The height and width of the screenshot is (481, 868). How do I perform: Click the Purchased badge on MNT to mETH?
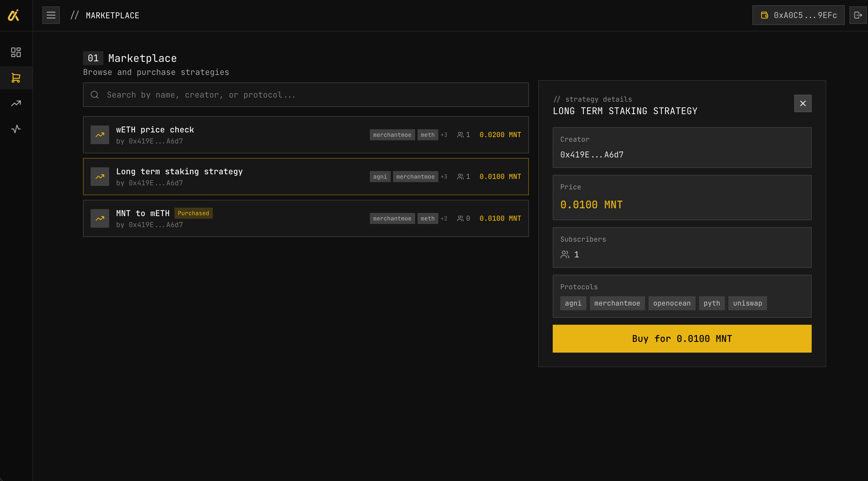point(193,213)
